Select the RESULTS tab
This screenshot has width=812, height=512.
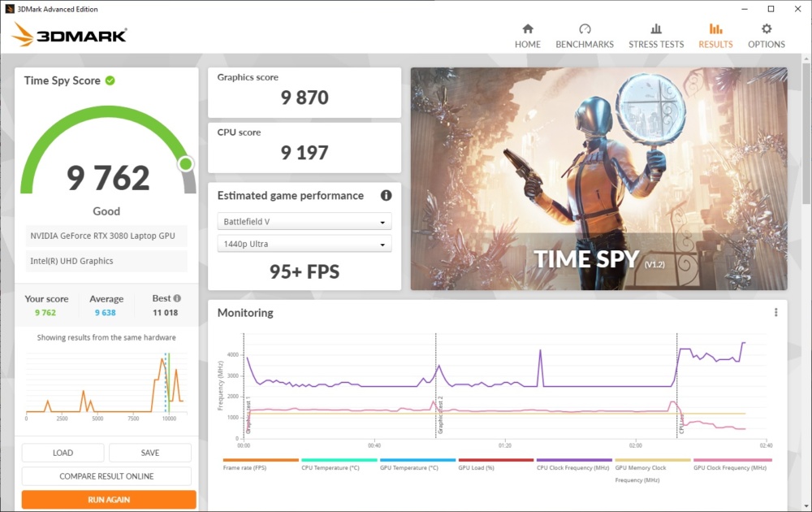point(715,37)
